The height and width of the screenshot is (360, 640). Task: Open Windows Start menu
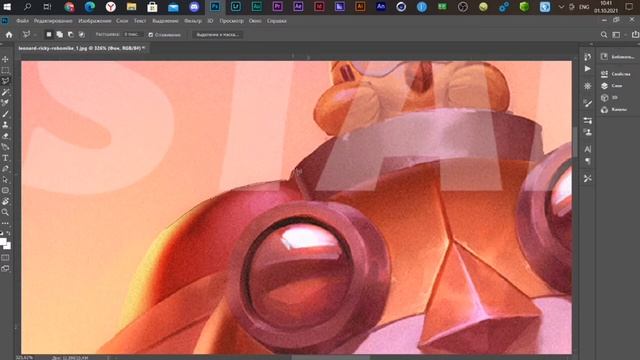tap(7, 7)
